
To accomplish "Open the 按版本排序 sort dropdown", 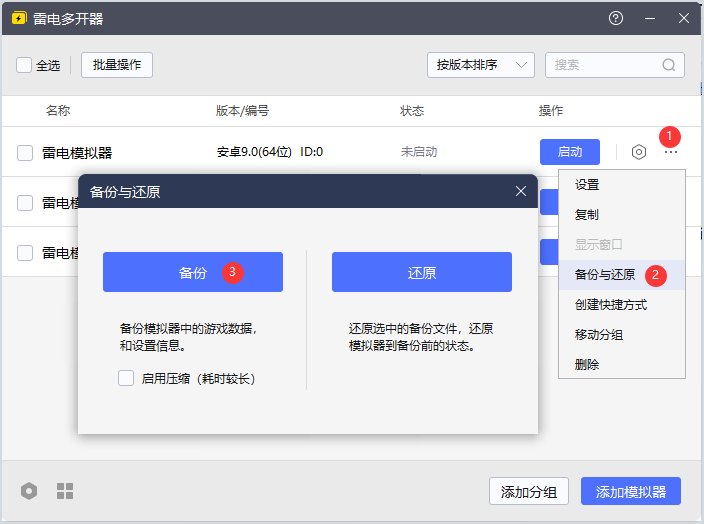I will point(480,65).
